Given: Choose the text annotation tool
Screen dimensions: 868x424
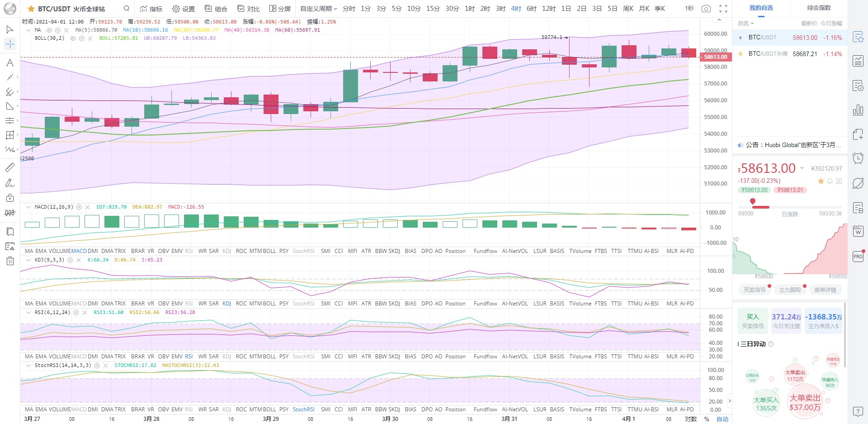Looking at the screenshot, I should click(10, 63).
